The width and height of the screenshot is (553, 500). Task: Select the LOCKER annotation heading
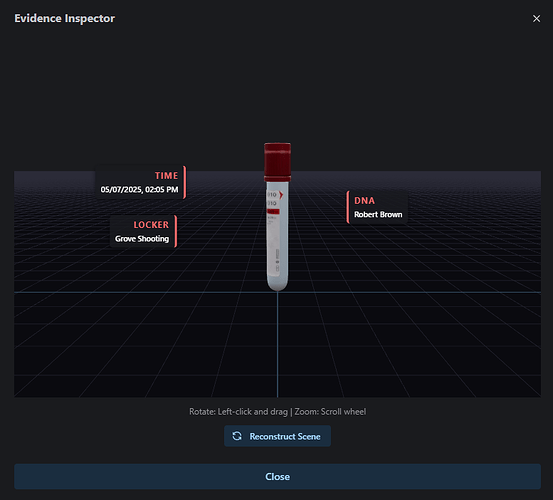coord(151,225)
